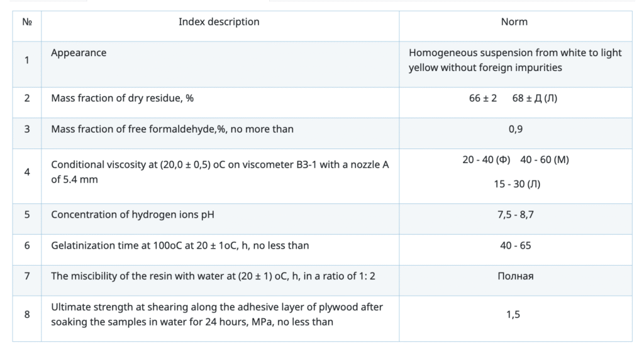
Task: Select the "Appearance" description cell
Action: [79, 53]
